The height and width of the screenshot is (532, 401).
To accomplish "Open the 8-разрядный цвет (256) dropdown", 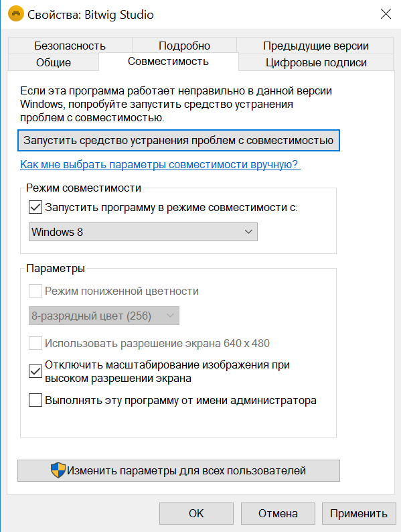I will pos(104,316).
